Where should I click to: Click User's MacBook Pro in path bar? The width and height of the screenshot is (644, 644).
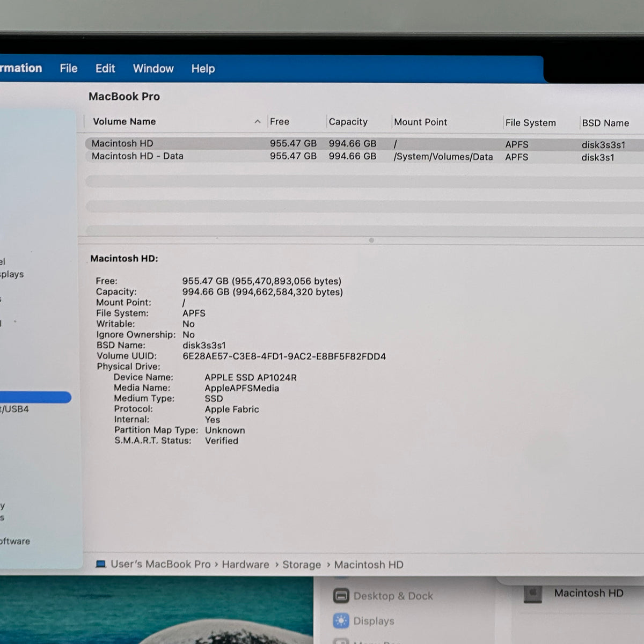(160, 565)
